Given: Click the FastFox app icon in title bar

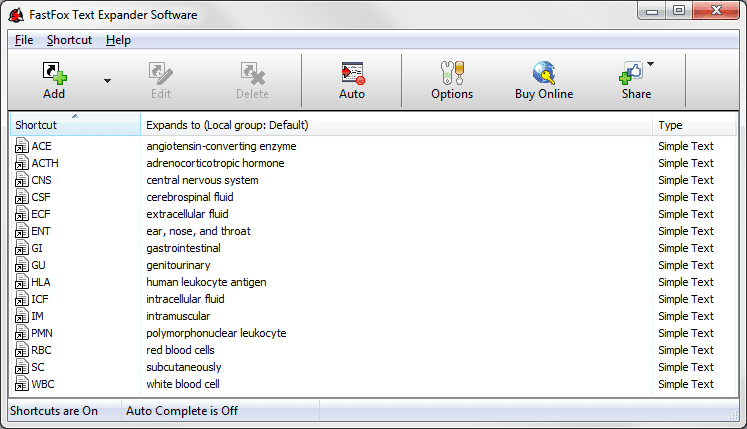Looking at the screenshot, I should tap(17, 15).
